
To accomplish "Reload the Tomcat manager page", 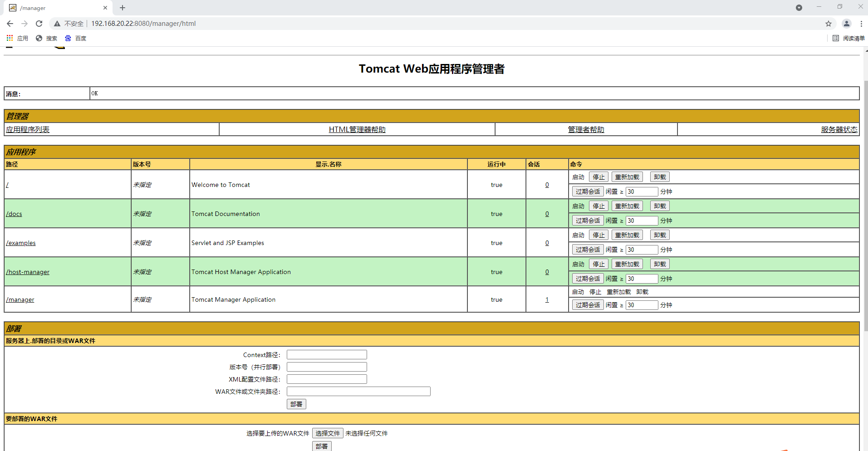I will 39,24.
